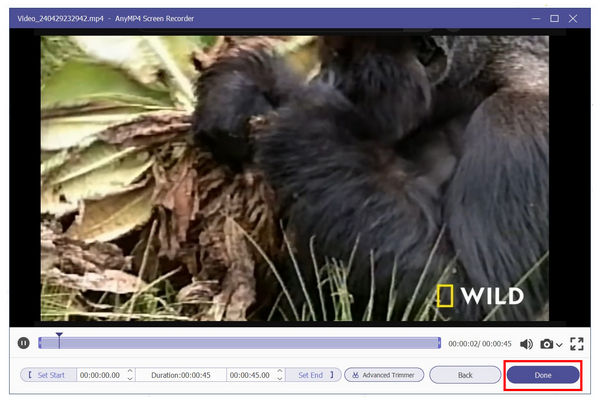Maximize the AnyMP4 Screen Recorder window
This screenshot has height=402, width=600.
click(554, 18)
